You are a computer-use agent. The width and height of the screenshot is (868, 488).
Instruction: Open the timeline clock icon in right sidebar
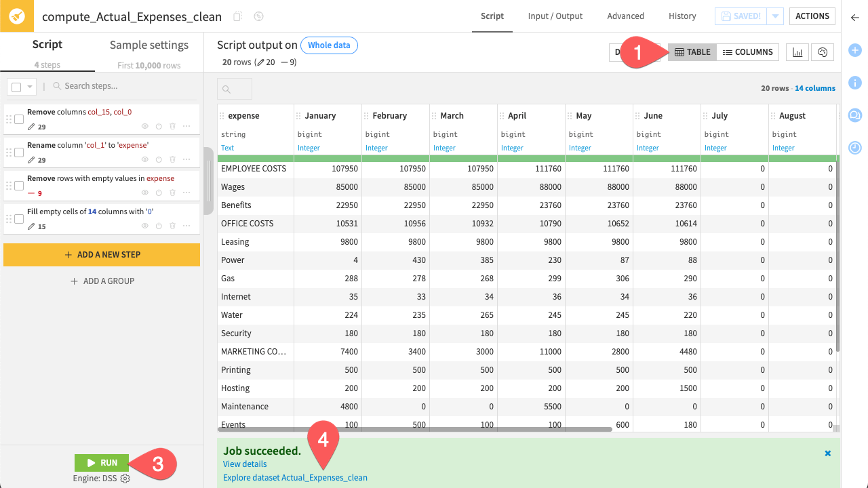[854, 148]
